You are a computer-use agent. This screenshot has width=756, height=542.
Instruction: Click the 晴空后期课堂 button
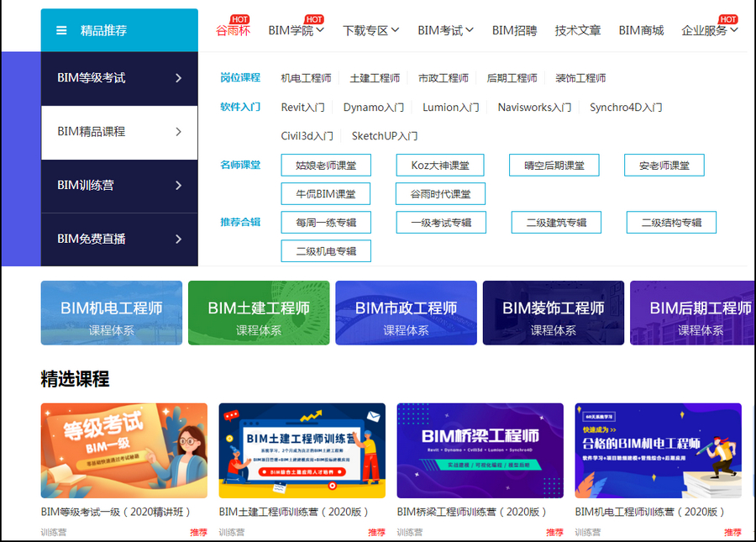point(554,166)
